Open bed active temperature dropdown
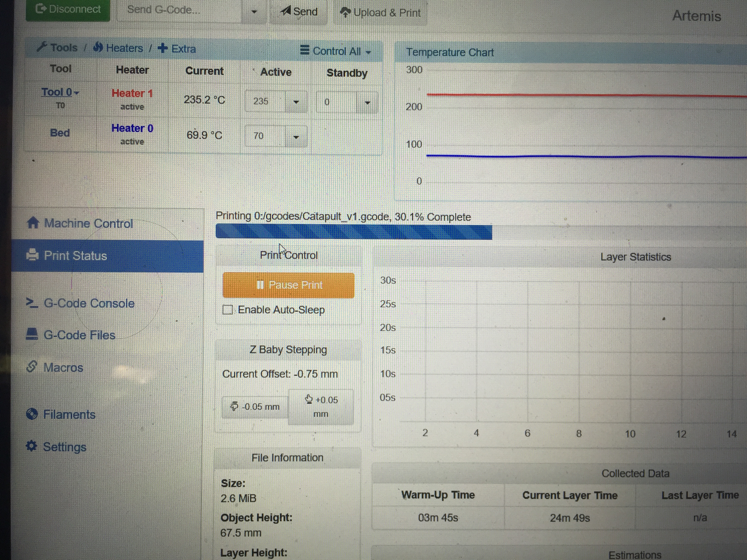The width and height of the screenshot is (747, 560). tap(296, 137)
